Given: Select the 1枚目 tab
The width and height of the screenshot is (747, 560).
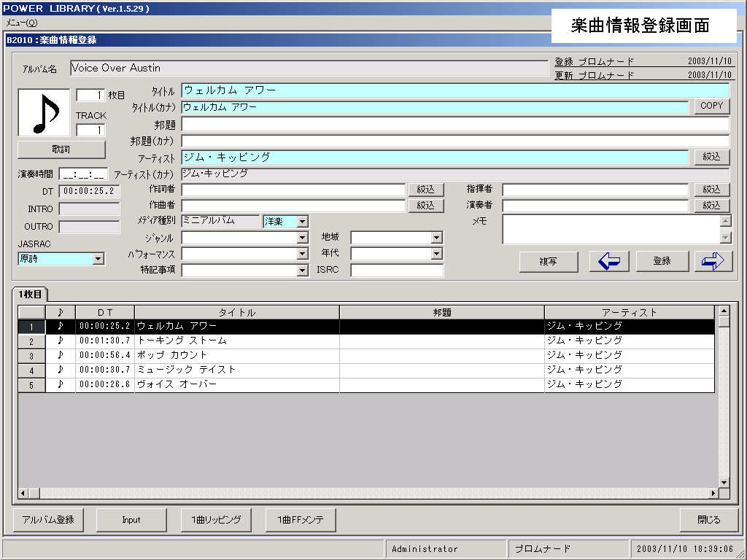Looking at the screenshot, I should 30,295.
